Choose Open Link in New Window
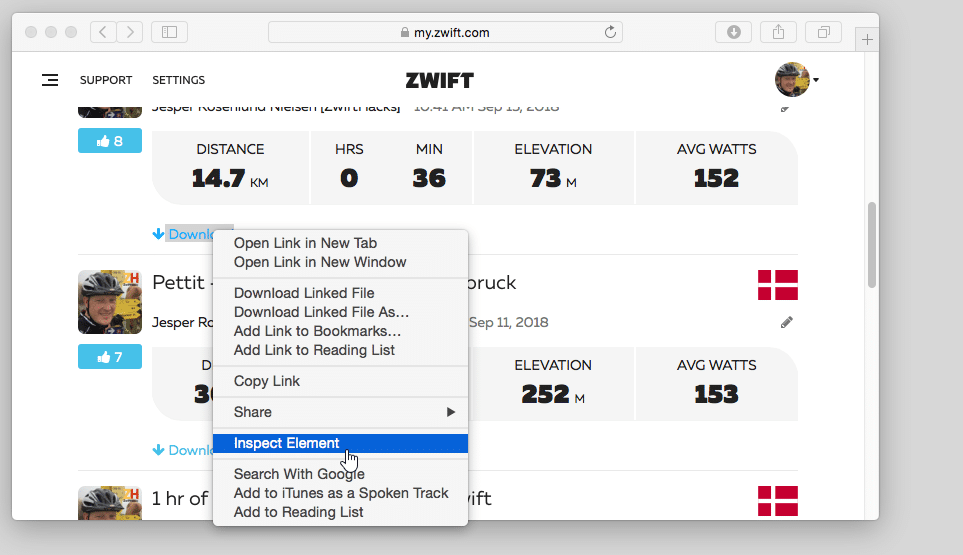 [x=340, y=262]
